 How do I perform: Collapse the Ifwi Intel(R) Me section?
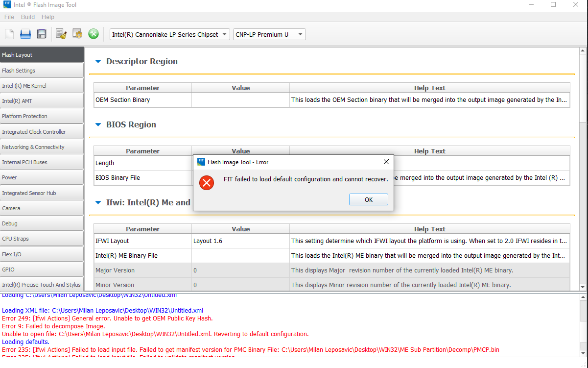(x=97, y=202)
